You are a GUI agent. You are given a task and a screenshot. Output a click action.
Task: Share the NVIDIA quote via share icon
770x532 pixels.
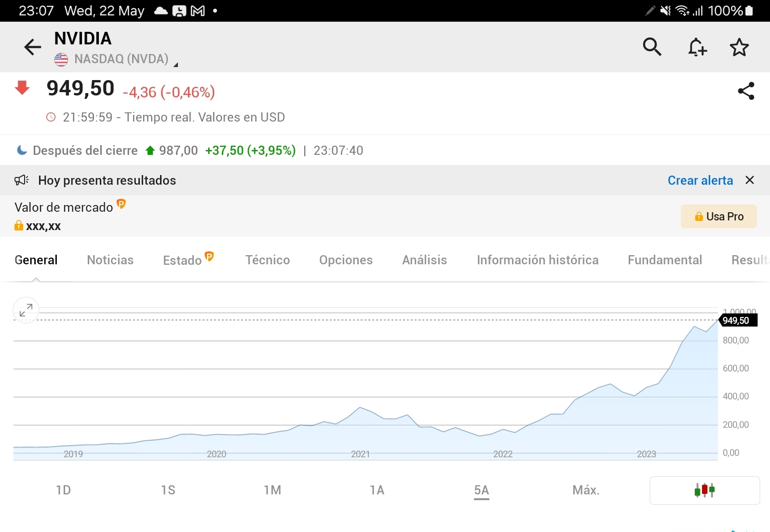[x=746, y=91]
